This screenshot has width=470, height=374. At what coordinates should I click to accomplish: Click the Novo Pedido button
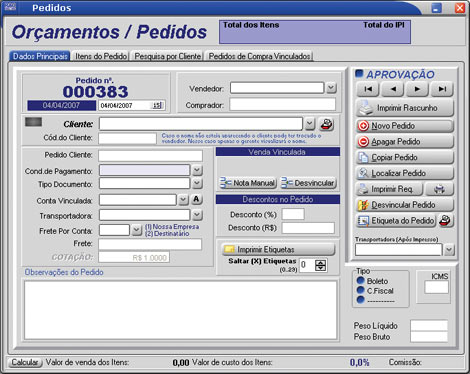click(405, 126)
